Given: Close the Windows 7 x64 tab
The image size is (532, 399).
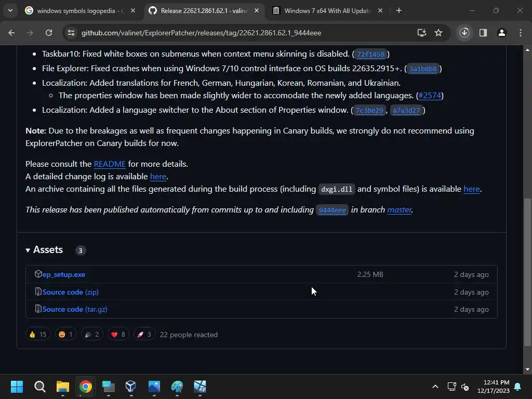Looking at the screenshot, I should 380,11.
